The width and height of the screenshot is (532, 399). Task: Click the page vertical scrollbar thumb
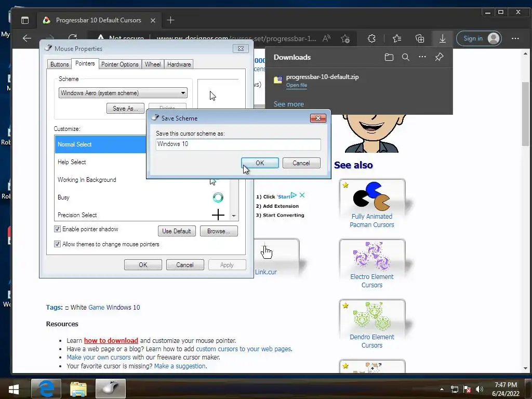pos(525,114)
